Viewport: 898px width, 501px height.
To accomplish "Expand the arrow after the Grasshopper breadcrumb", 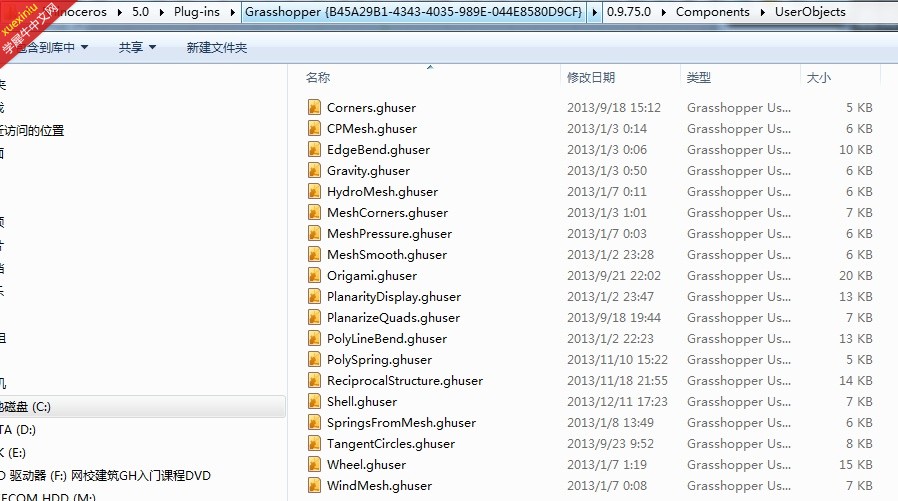I will pyautogui.click(x=594, y=12).
